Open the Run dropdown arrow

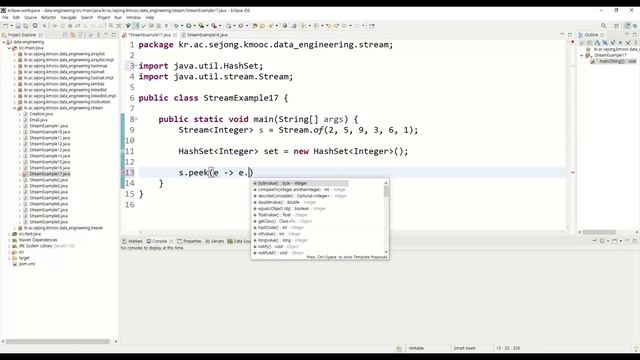click(x=194, y=26)
